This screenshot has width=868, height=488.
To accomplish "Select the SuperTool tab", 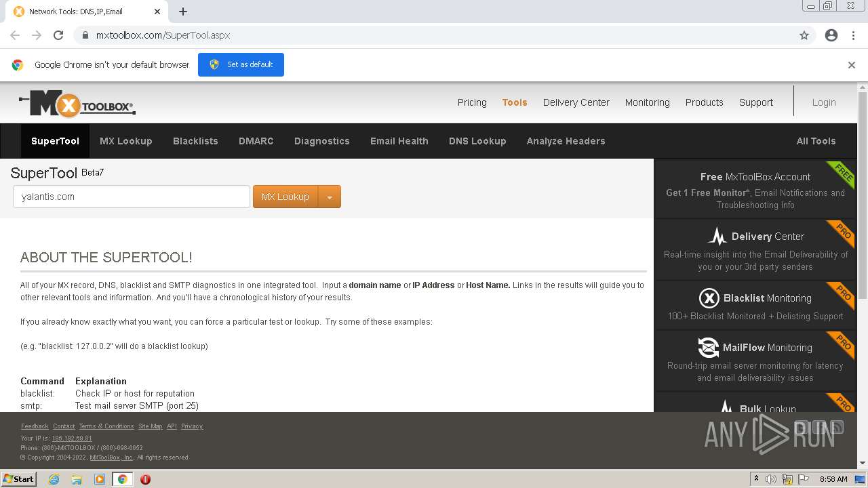I will (55, 141).
